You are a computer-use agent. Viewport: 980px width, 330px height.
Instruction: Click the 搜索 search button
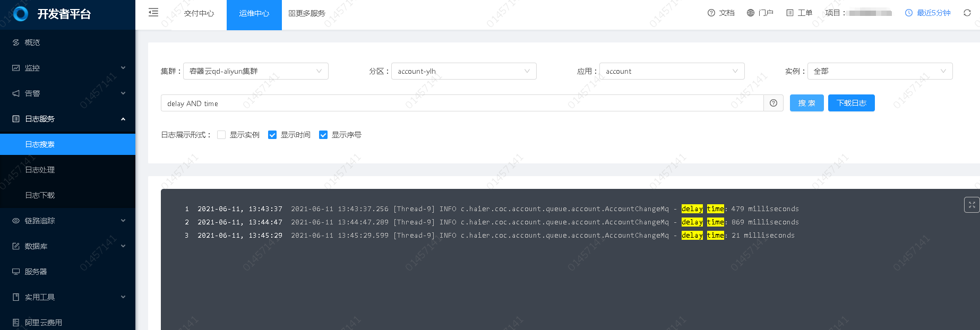(x=806, y=103)
